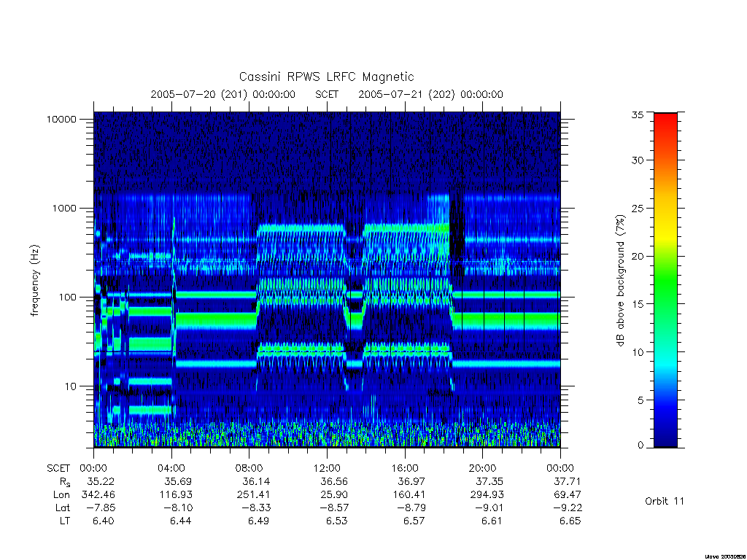Click the start time '2005-07-20 (201) 00:00:00'
Viewport: 747px width, 560px height.
pyautogui.click(x=223, y=94)
